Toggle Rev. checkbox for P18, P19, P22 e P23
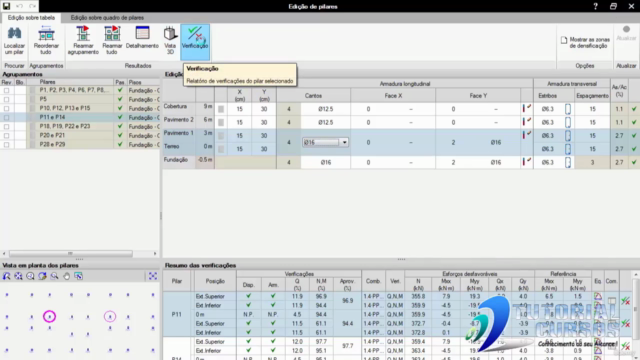 pyautogui.click(x=6, y=127)
